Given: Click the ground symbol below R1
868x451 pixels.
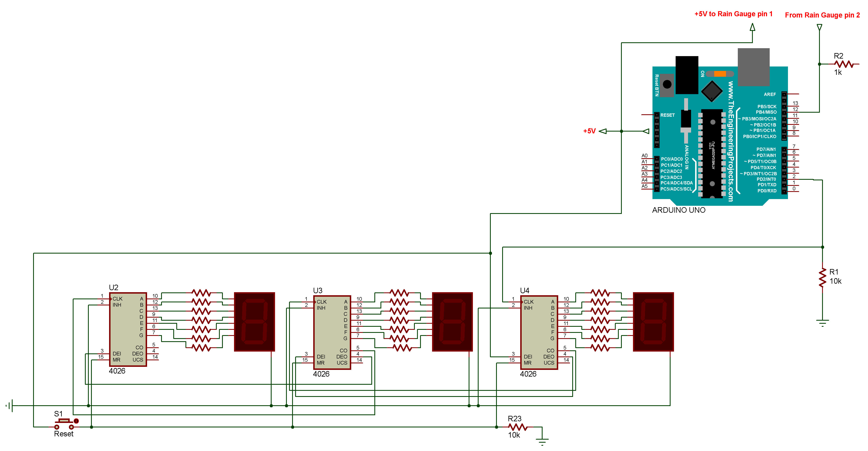Looking at the screenshot, I should point(822,323).
